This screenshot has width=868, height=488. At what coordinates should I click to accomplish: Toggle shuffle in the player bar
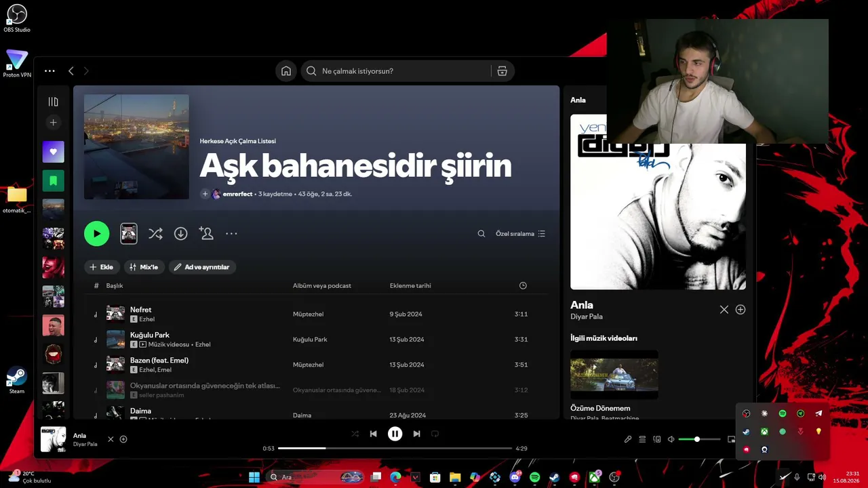(355, 434)
